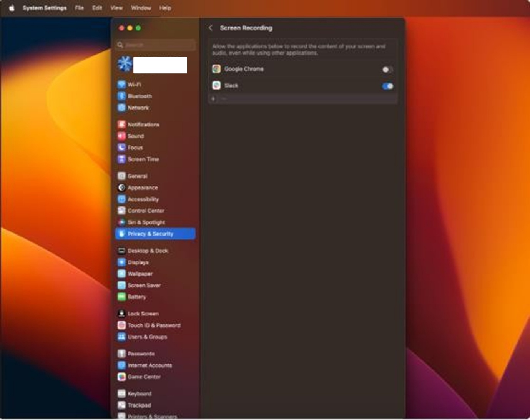Open Appearance settings

(x=143, y=188)
